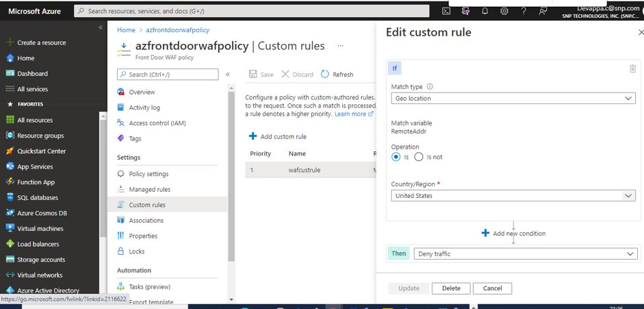Click the All resources grid icon

[x=10, y=120]
